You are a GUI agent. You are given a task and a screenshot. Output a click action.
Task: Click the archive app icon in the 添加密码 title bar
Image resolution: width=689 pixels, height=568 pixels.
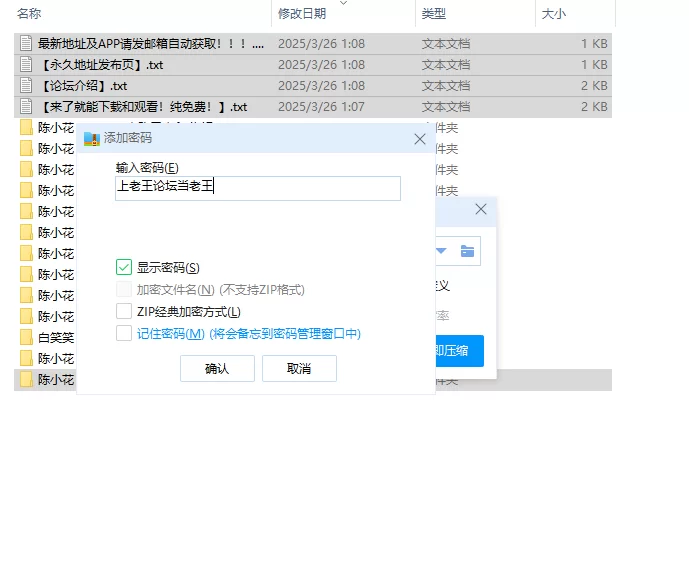(x=92, y=139)
